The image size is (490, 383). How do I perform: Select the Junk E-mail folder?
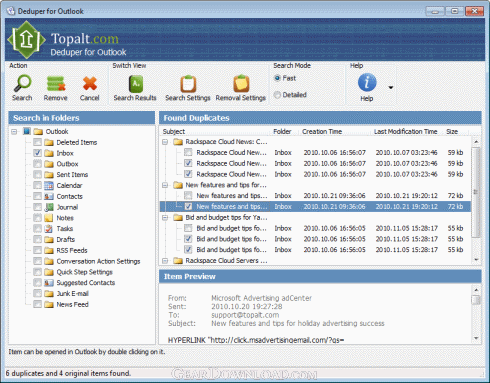(x=73, y=293)
